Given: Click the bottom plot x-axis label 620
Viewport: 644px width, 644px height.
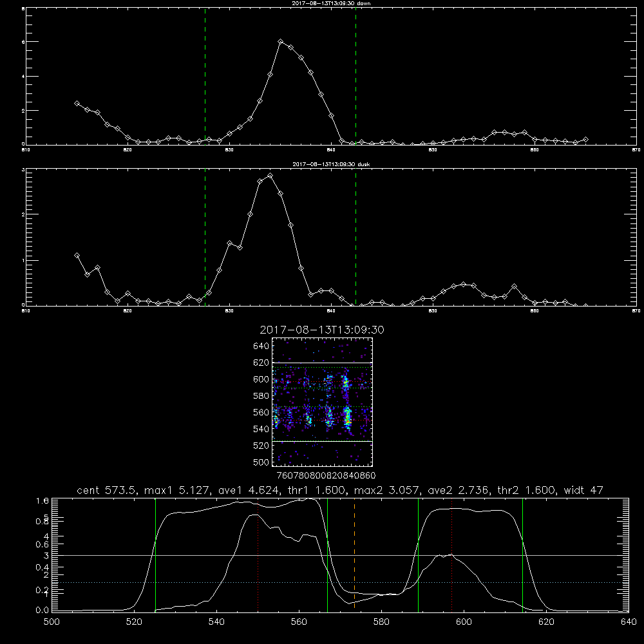Looking at the screenshot, I should click(x=546, y=622).
